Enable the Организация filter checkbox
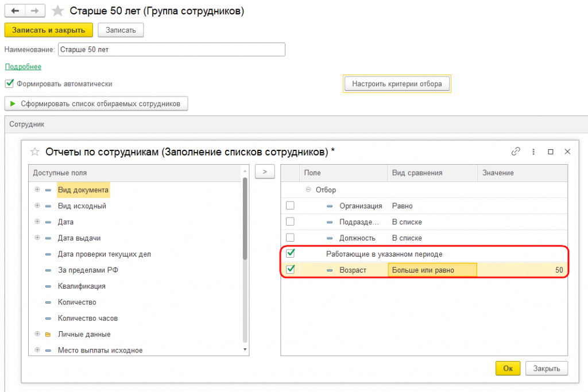The image size is (588, 392). point(290,205)
